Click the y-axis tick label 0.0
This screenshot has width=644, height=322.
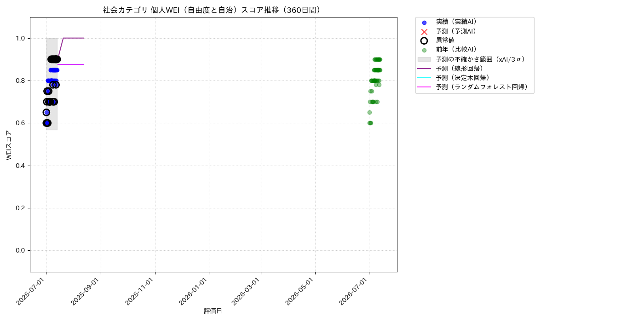click(22, 250)
